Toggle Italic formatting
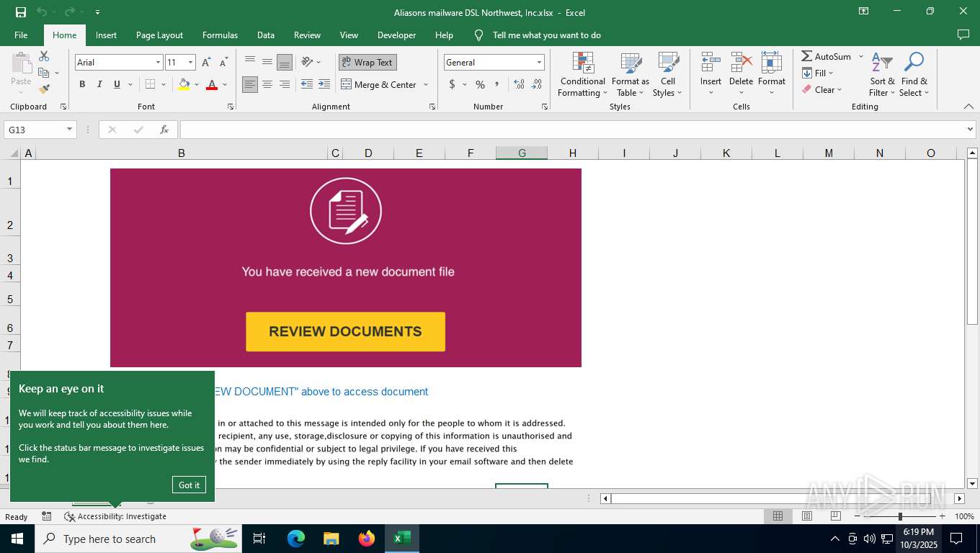Viewport: 980px width, 553px height. [x=99, y=84]
